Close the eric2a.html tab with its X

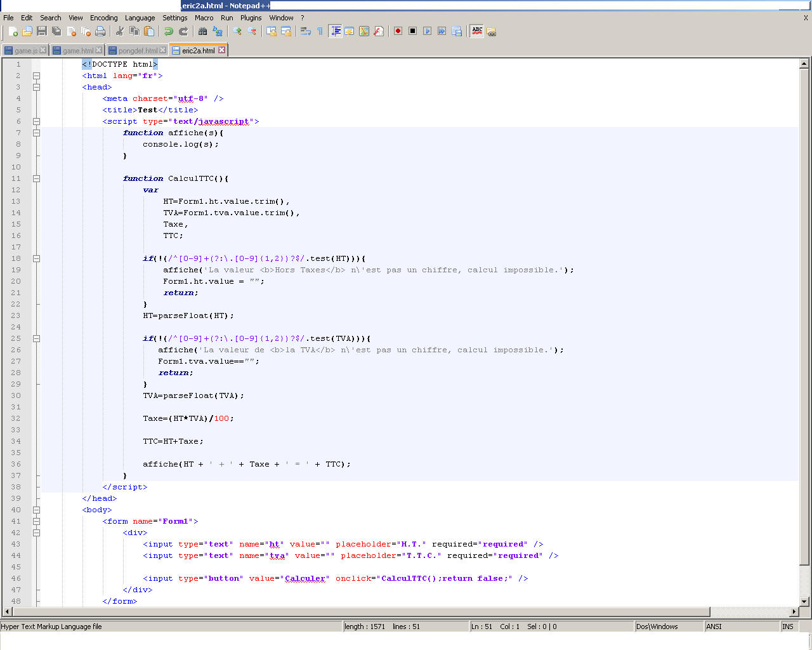(221, 50)
